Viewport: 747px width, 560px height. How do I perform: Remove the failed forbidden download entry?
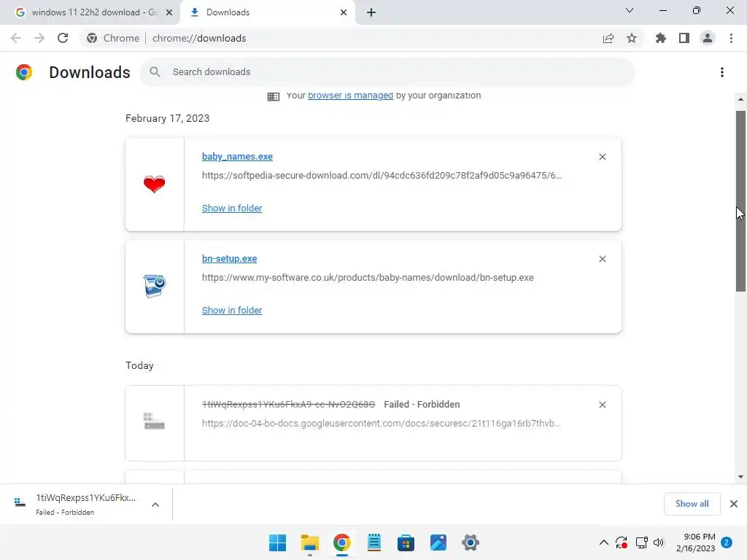602,404
